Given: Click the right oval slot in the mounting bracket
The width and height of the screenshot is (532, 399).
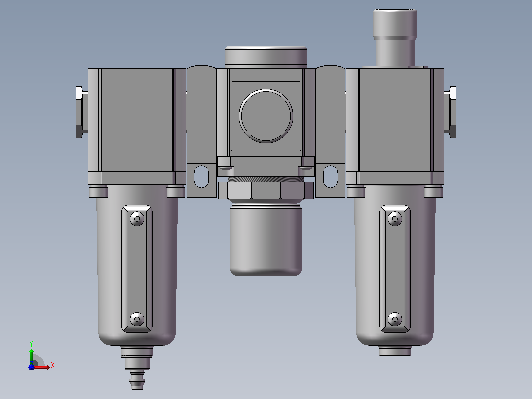Looking at the screenshot, I should pos(331,177).
